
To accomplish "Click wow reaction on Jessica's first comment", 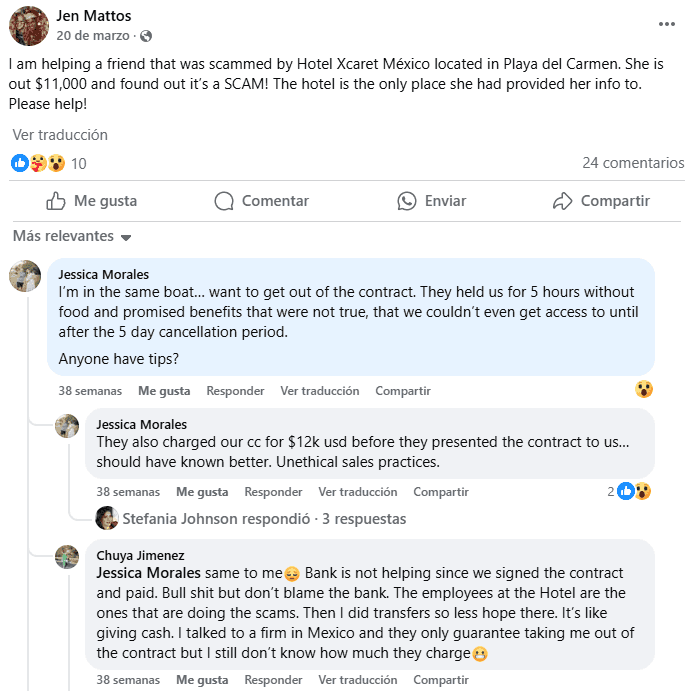I will [x=644, y=390].
